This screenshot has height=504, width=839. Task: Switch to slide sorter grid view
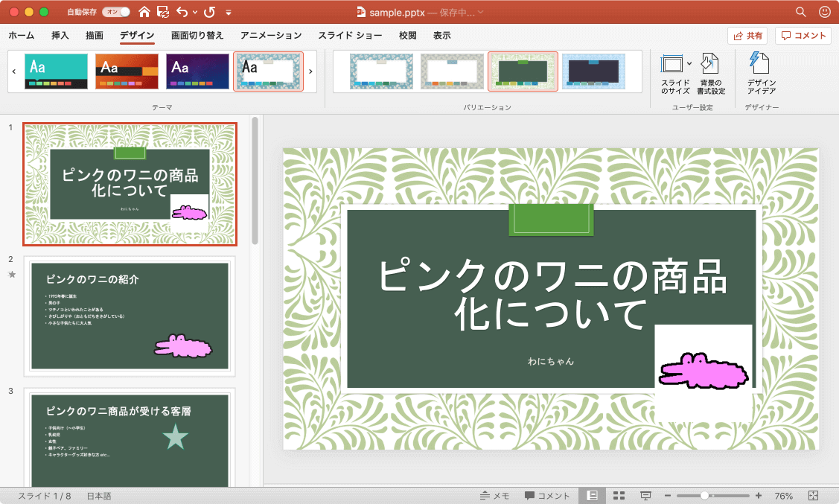(x=619, y=496)
